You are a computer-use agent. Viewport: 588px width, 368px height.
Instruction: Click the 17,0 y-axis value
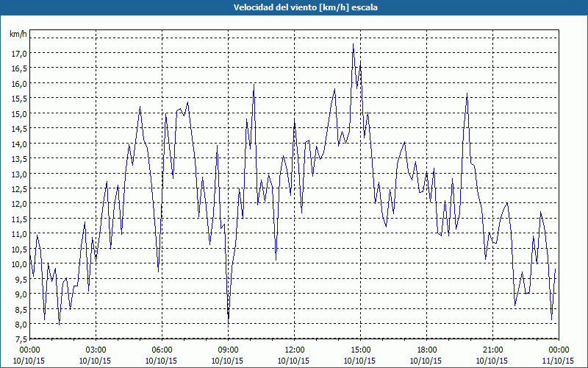tap(19, 54)
